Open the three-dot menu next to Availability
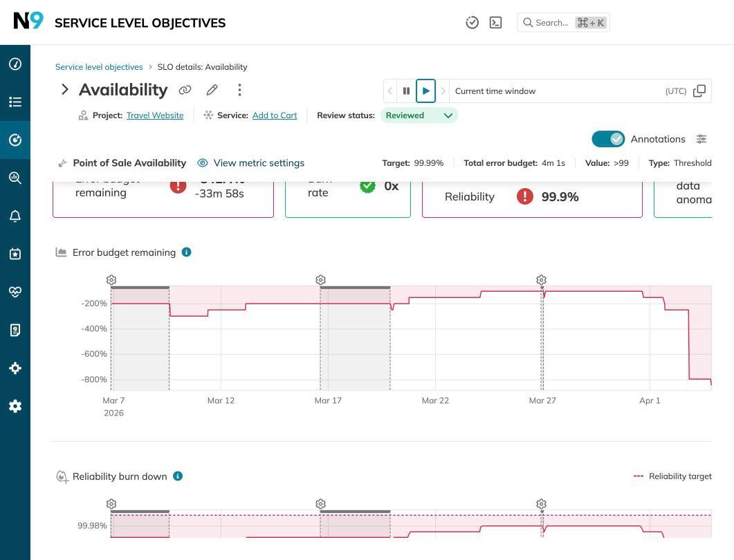This screenshot has width=734, height=560. 239,90
